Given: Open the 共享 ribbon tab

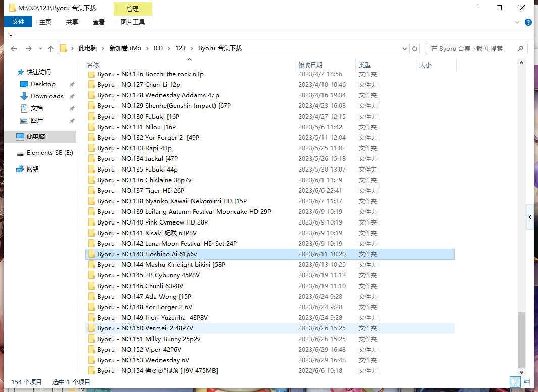Looking at the screenshot, I should (72, 22).
